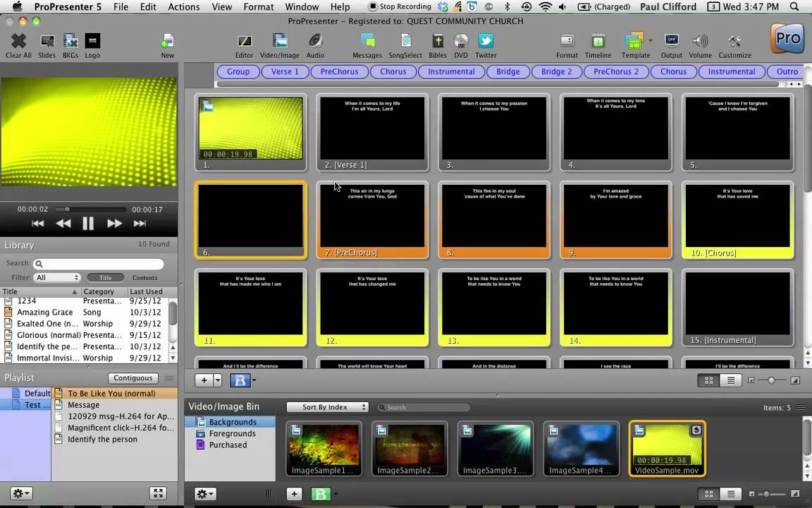
Task: Click the add slide plus button
Action: click(x=204, y=380)
